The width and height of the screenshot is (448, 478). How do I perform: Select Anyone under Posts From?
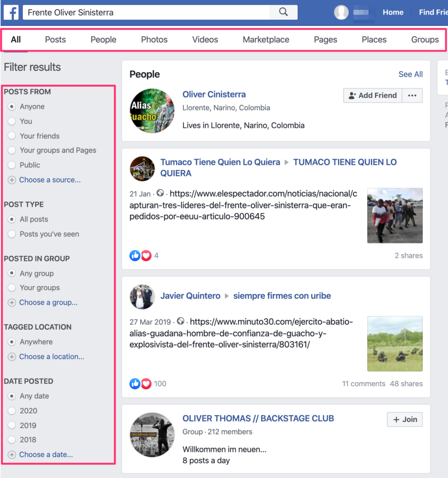point(12,106)
